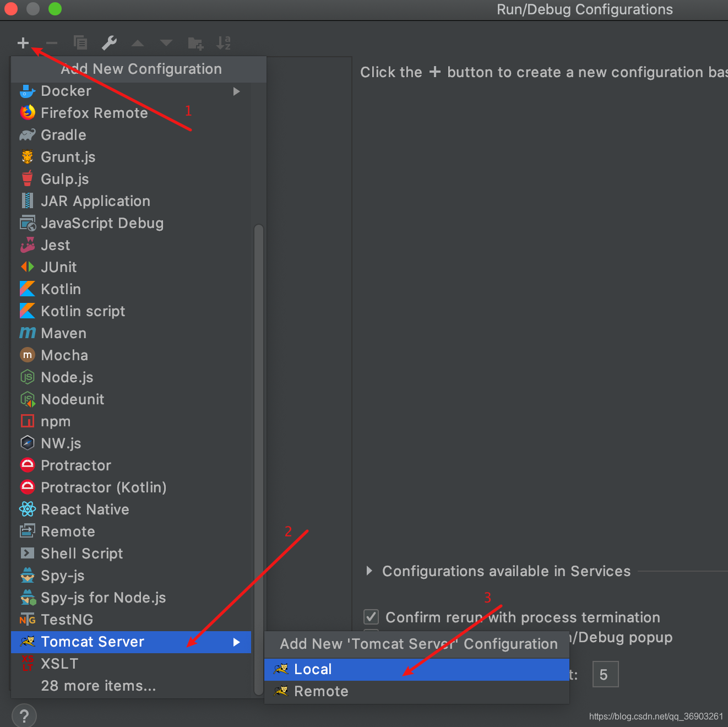
Task: Choose Remote under Tomcat Server submenu
Action: click(x=417, y=692)
